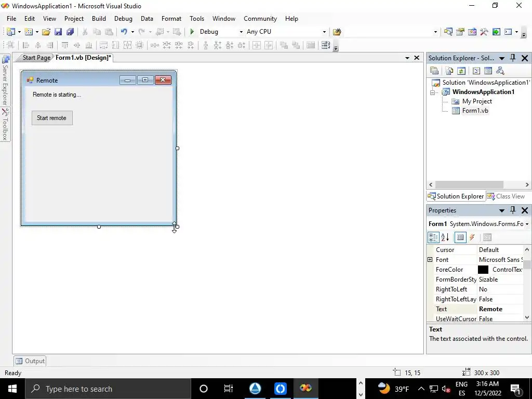The width and height of the screenshot is (532, 399).
Task: Click the Start remote button on the form
Action: [52, 118]
